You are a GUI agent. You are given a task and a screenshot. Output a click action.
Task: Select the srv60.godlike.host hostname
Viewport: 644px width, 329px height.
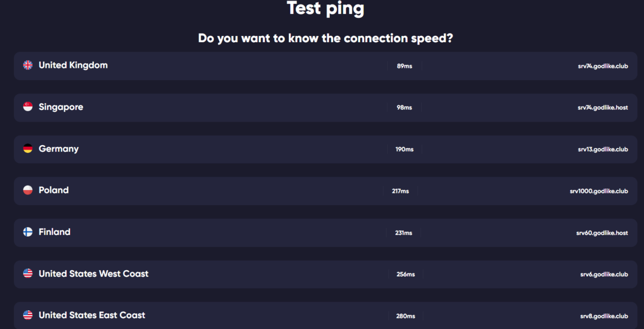click(602, 233)
